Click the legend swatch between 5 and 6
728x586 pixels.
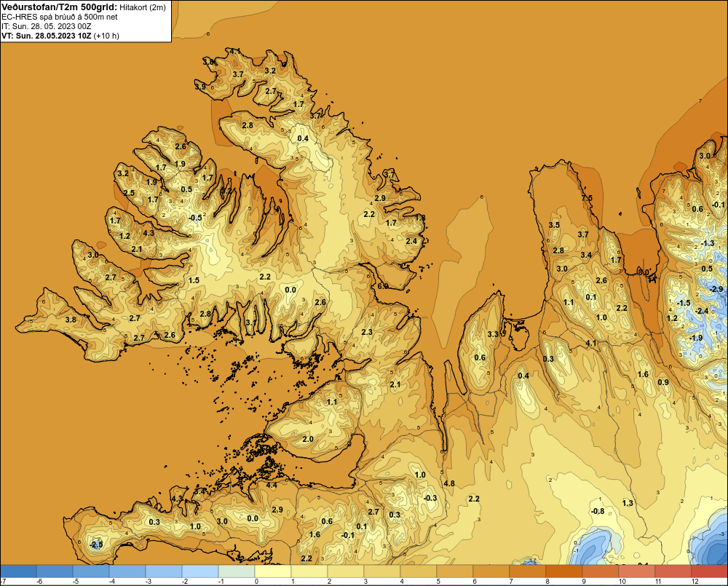pos(455,571)
